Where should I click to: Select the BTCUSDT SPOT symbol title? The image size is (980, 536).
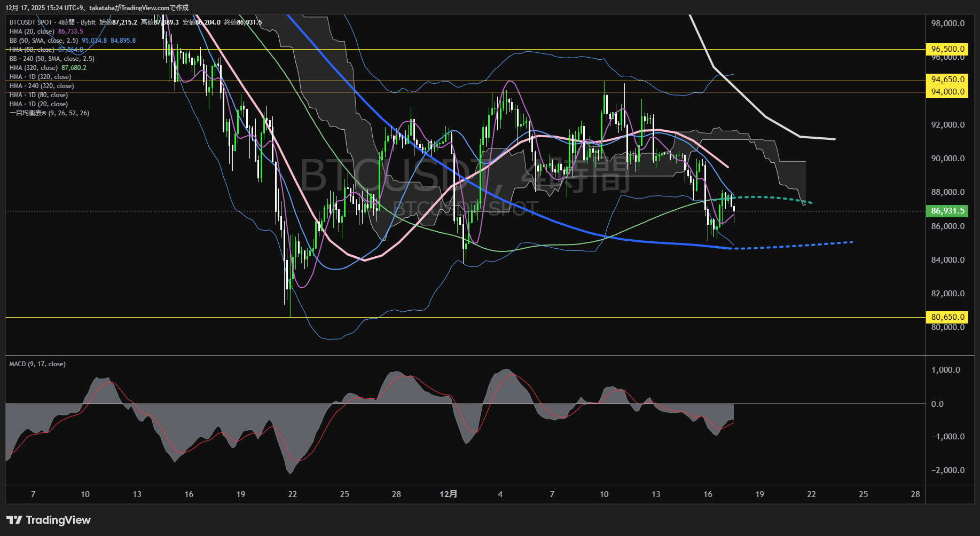coord(31,22)
